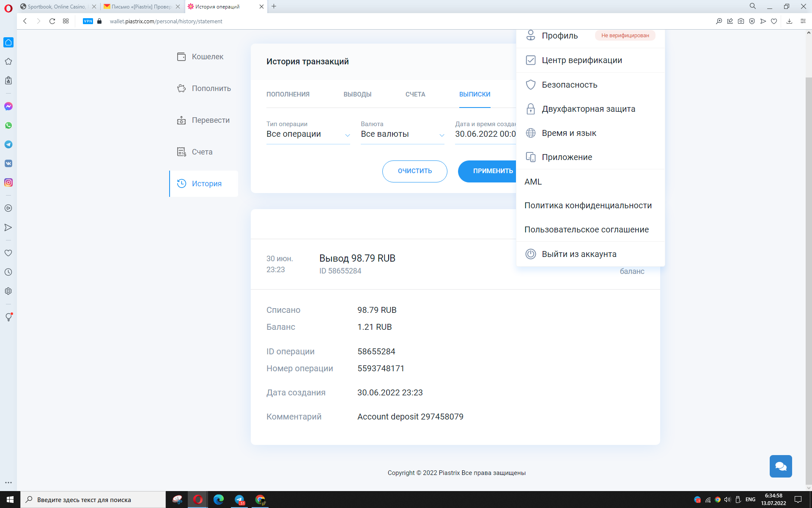Viewport: 812px width, 508px height.
Task: Go back to the previous page
Action: point(25,21)
